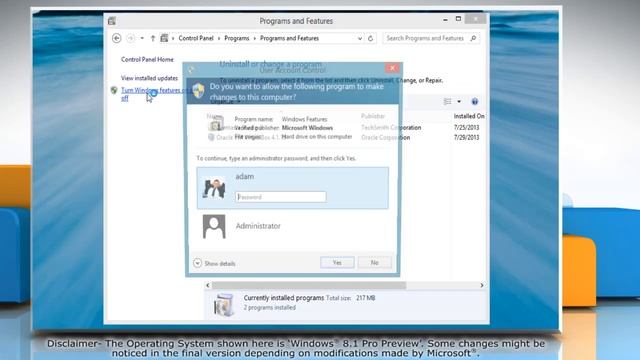This screenshot has height=360, width=640.
Task: Select Control Panel in the breadcrumb
Action: 196,38
